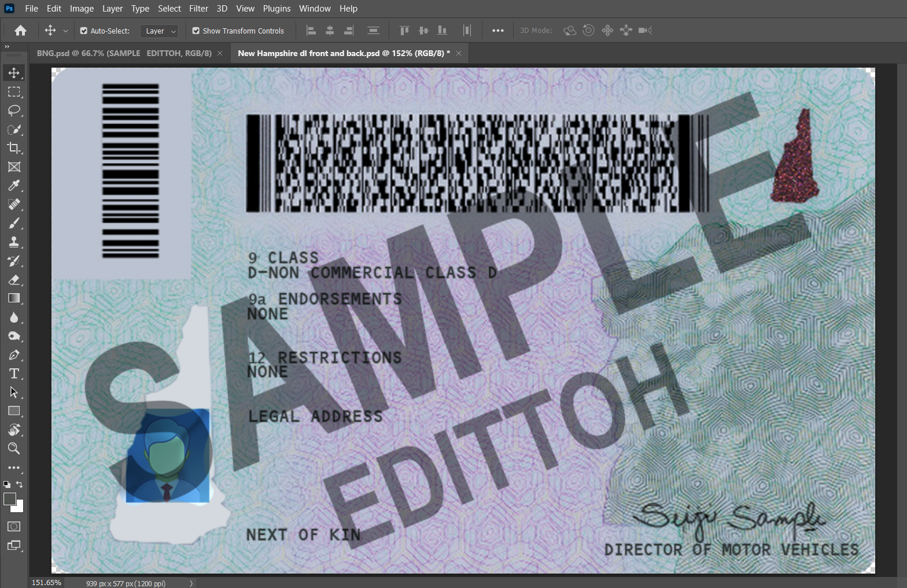Screen dimensions: 907x588
Task: Align left edges
Action: coord(311,31)
